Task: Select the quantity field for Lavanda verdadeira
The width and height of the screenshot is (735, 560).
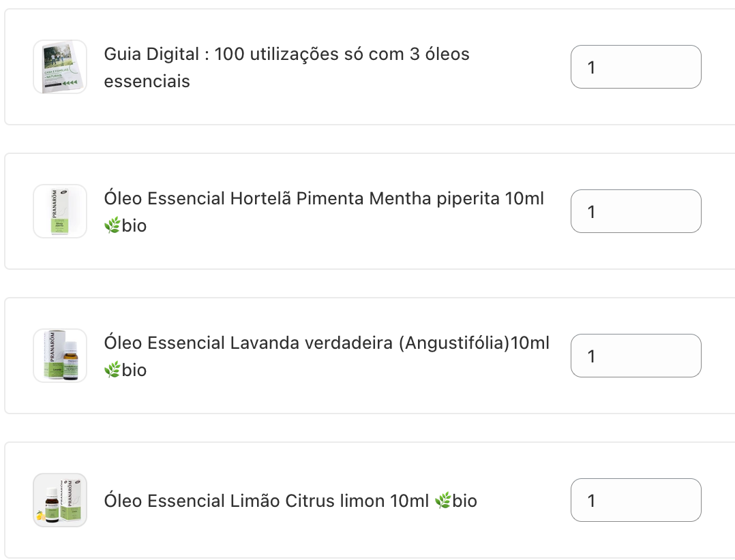Action: click(635, 356)
